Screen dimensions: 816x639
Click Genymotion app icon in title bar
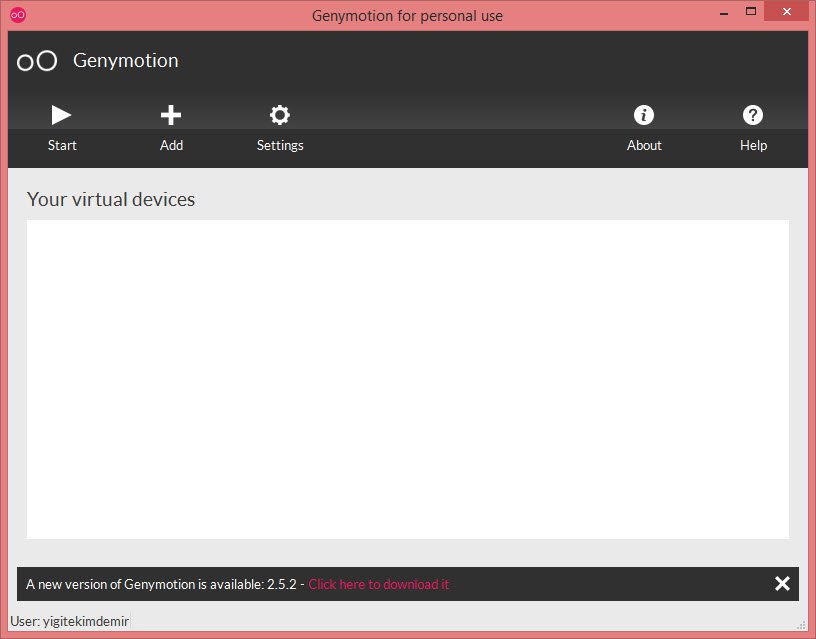18,15
